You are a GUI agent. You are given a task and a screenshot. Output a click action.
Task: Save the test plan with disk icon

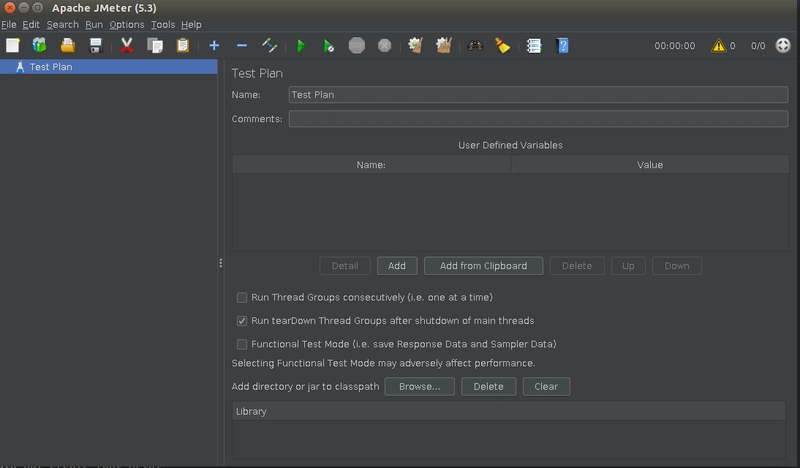click(95, 46)
